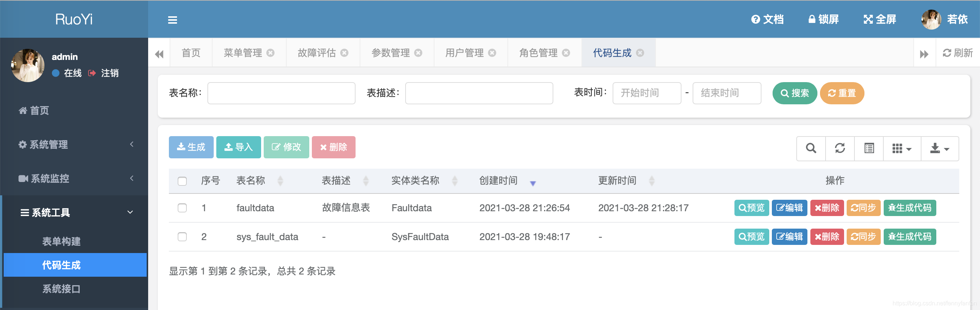Image resolution: width=980 pixels, height=310 pixels.
Task: Click 预览 for sys_fault_data row
Action: pos(751,237)
